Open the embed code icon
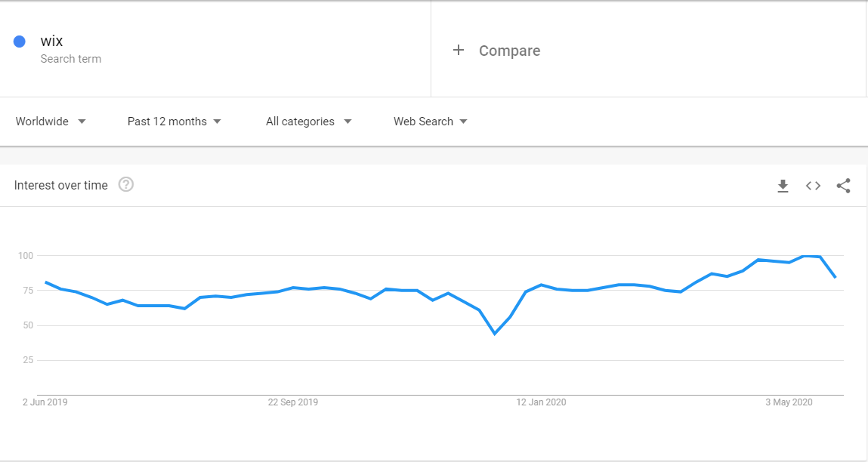The image size is (868, 462). 813,186
